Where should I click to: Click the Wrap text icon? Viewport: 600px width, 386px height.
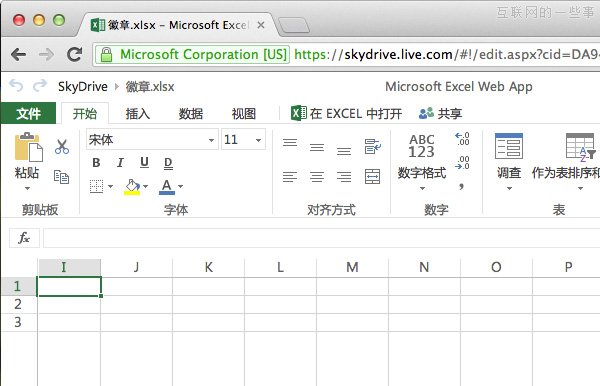(372, 146)
